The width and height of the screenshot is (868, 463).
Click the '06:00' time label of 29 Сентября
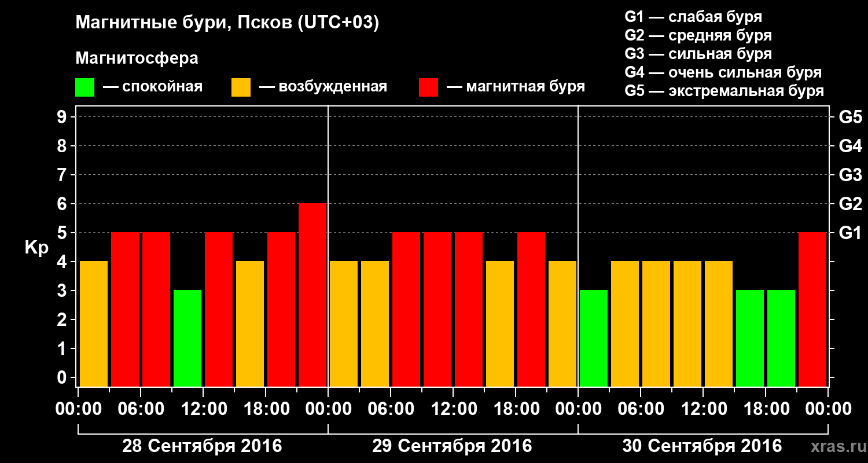[x=391, y=409]
